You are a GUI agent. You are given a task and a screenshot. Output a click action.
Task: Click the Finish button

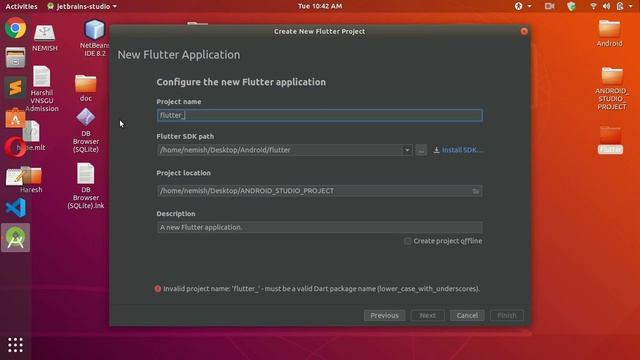[x=507, y=316]
